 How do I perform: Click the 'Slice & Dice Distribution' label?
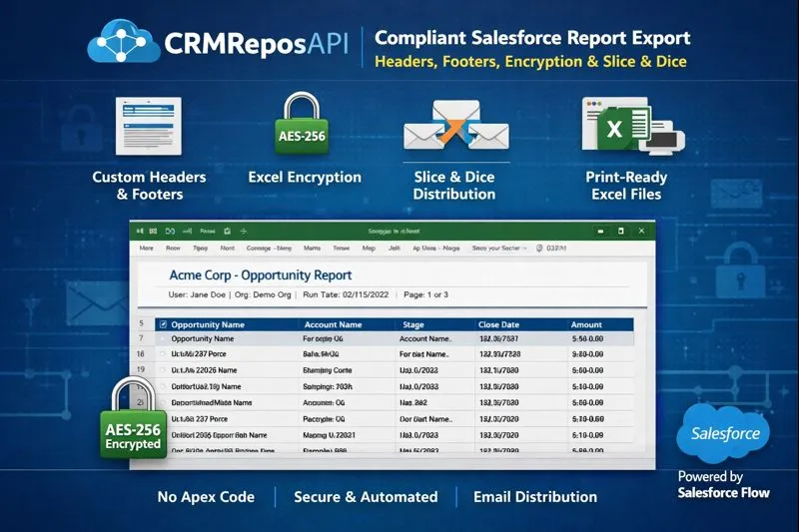click(x=454, y=186)
